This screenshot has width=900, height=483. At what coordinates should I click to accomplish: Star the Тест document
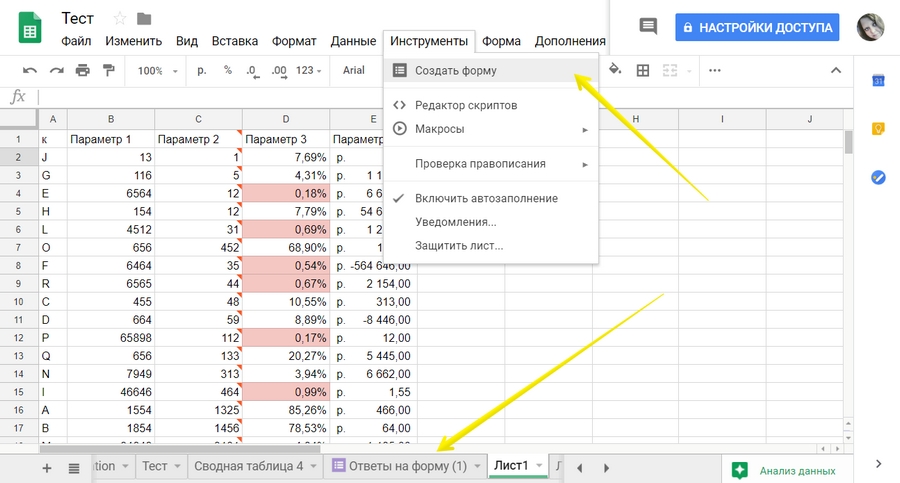pos(120,19)
